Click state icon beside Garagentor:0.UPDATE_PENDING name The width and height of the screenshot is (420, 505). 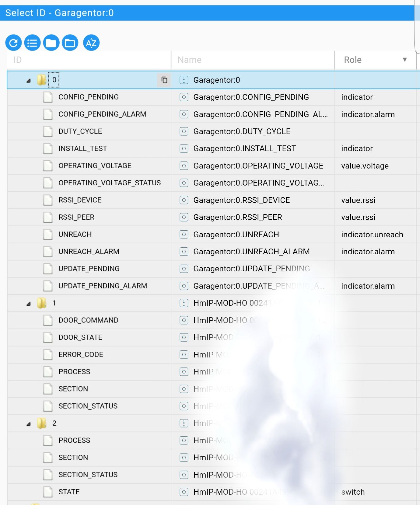coord(184,269)
